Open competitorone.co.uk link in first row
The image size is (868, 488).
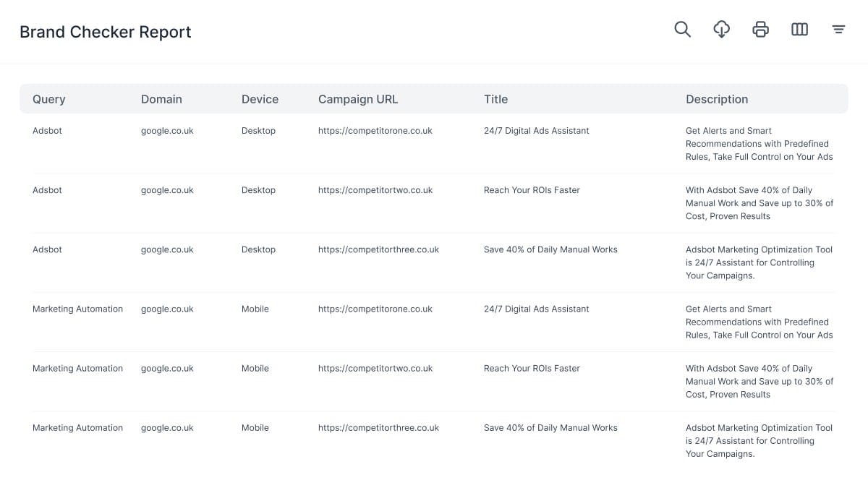[x=375, y=131]
